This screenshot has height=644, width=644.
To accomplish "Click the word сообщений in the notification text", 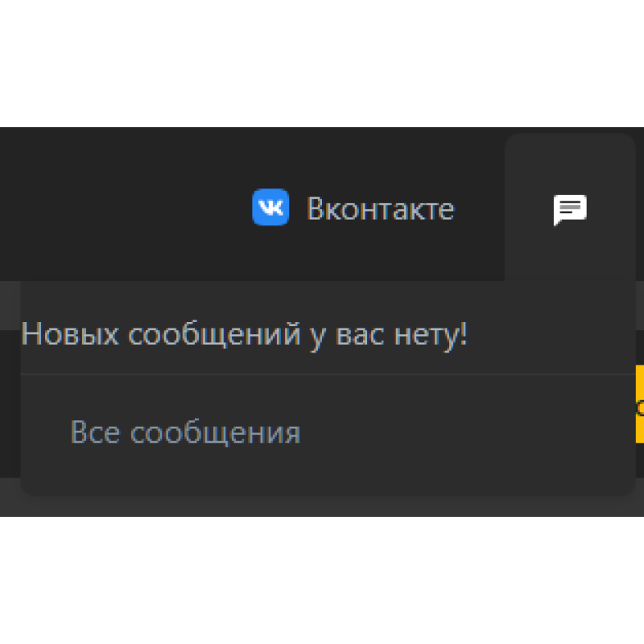I will 214,335.
